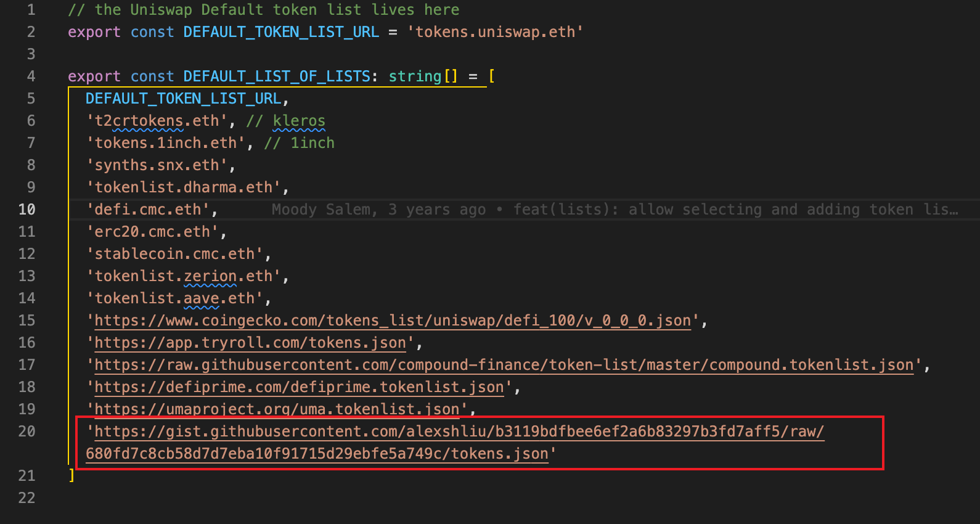Click the 'string[]' type annotation
The height and width of the screenshot is (524, 980).
coord(423,76)
